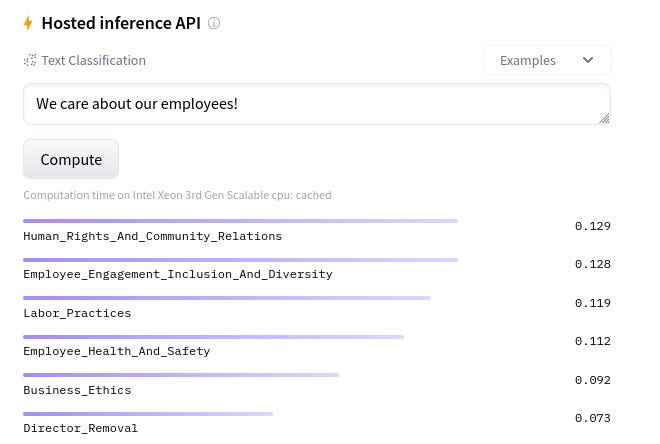Click the Compute button
Image resolution: width=660 pixels, height=444 pixels.
71,159
